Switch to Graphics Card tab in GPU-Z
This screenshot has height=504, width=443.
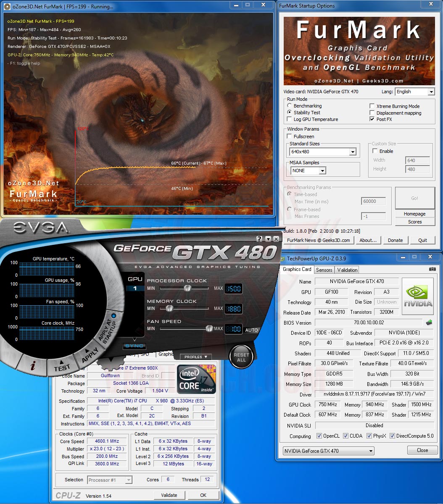[x=297, y=269]
